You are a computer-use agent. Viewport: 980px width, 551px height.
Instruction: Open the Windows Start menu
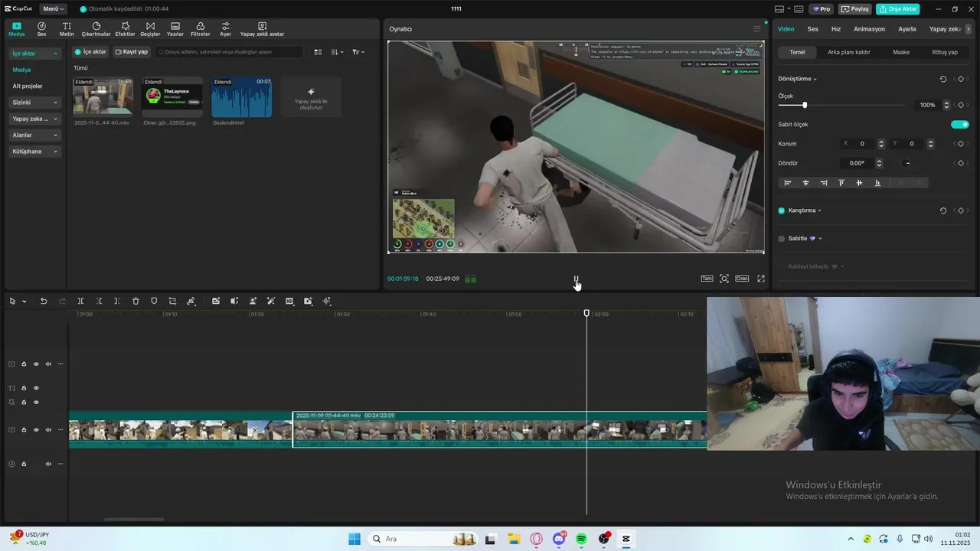point(354,539)
